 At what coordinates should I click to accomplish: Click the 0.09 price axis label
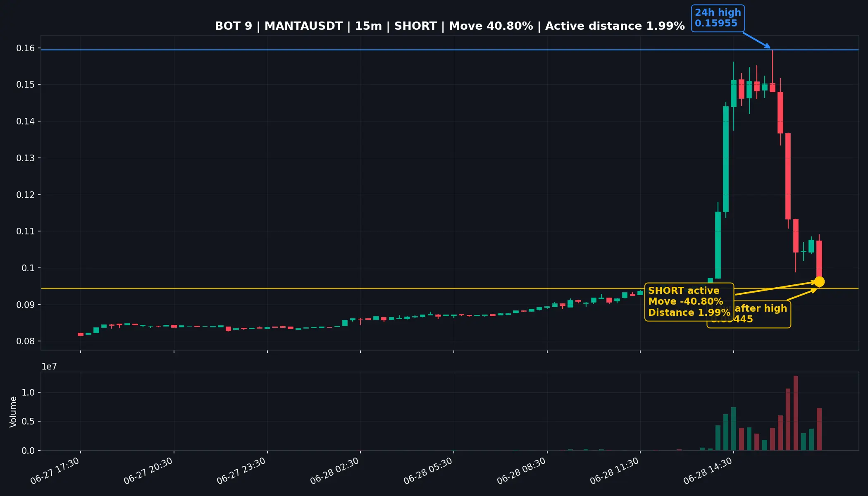coord(25,305)
